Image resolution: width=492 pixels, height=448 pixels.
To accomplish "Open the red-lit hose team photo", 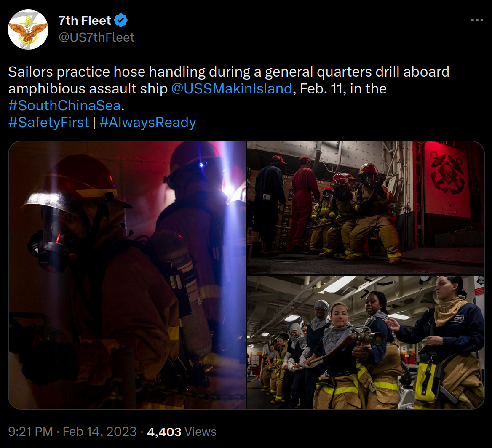I will pyautogui.click(x=366, y=208).
